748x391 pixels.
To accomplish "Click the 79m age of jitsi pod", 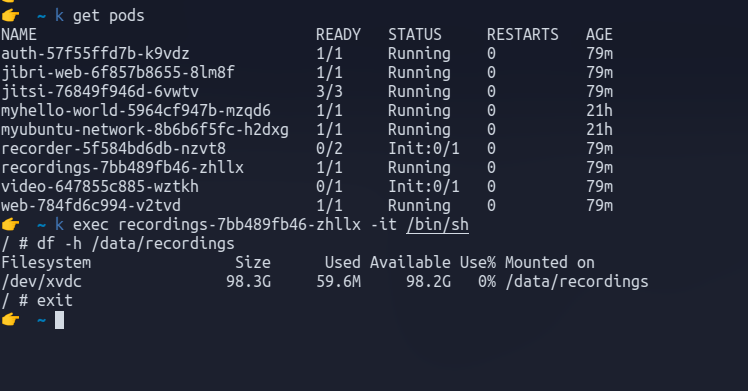I will (599, 92).
